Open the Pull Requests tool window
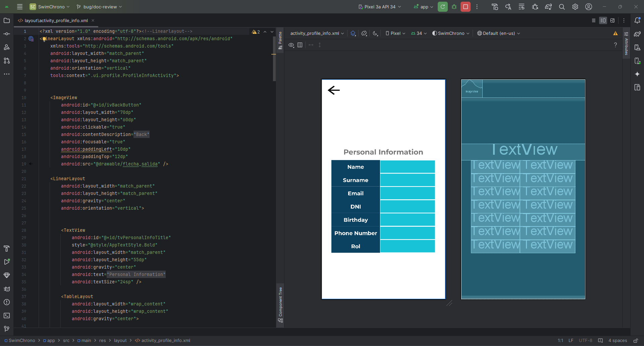The width and height of the screenshot is (644, 346). coord(7,61)
